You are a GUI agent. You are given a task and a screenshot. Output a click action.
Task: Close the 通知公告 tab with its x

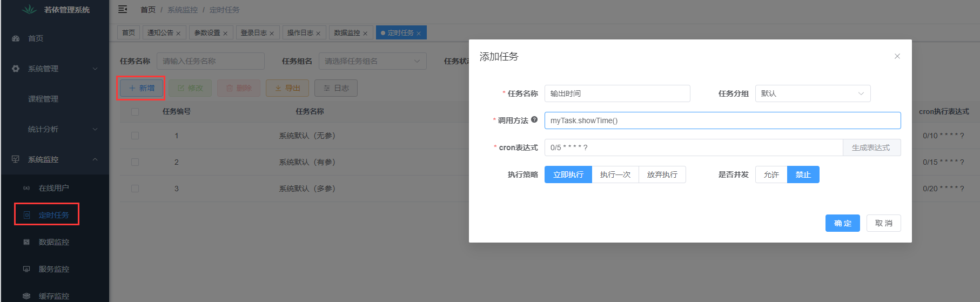(x=178, y=33)
